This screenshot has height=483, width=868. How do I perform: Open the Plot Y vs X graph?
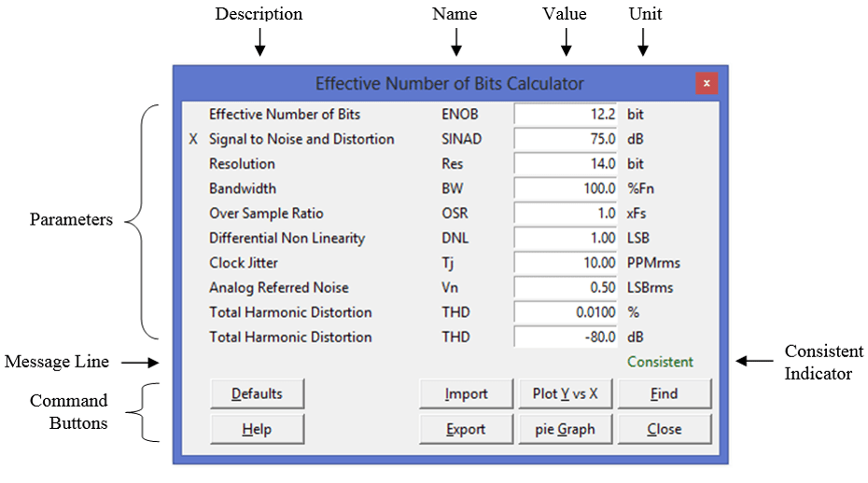pos(565,393)
